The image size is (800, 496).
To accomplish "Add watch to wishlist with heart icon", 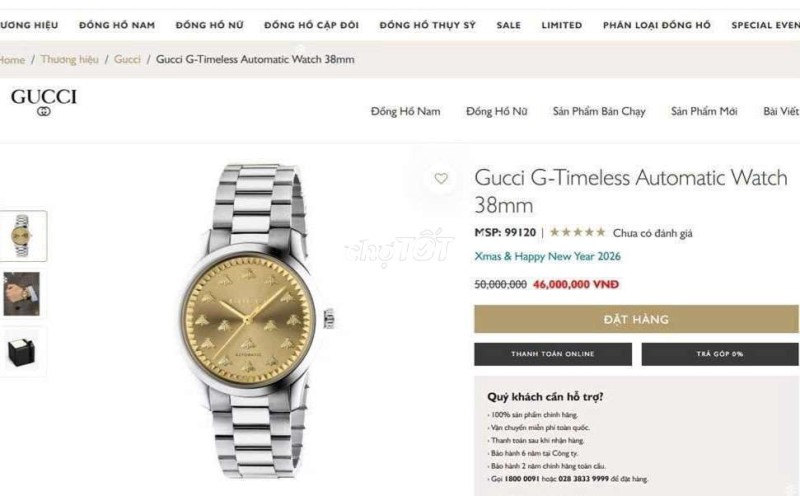I will (x=441, y=178).
